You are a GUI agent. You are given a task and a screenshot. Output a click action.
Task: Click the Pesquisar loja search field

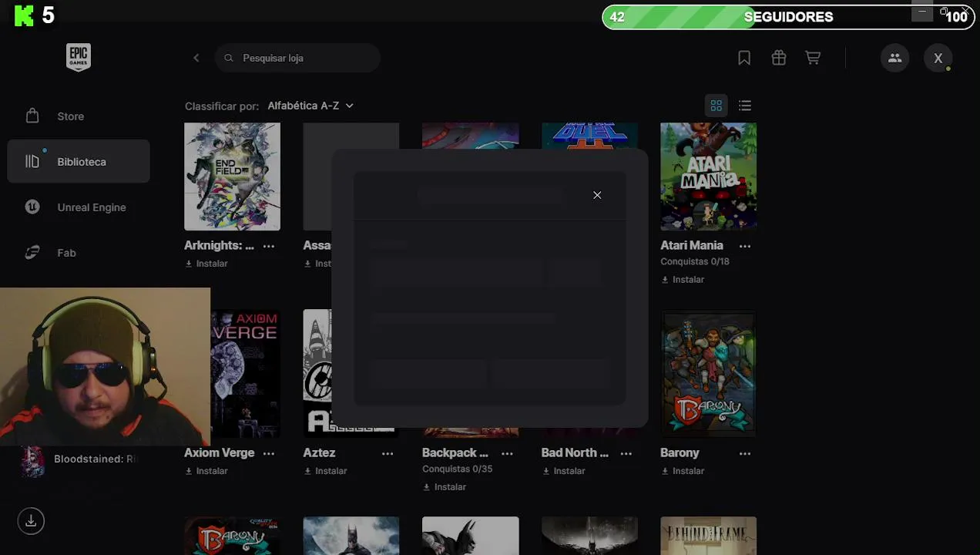(x=298, y=58)
